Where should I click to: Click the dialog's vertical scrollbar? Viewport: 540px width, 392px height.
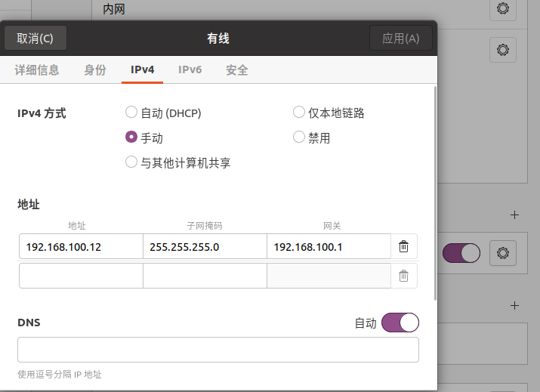coord(435,193)
